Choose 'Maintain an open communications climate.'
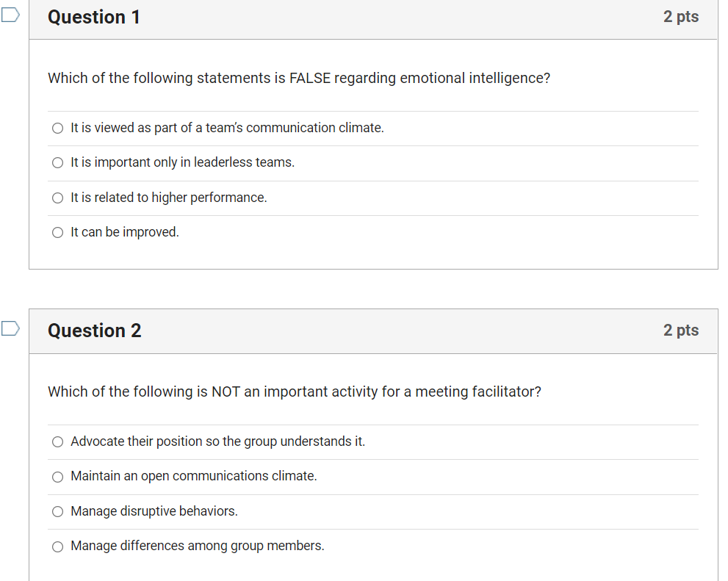The height and width of the screenshot is (581, 728). click(x=57, y=477)
